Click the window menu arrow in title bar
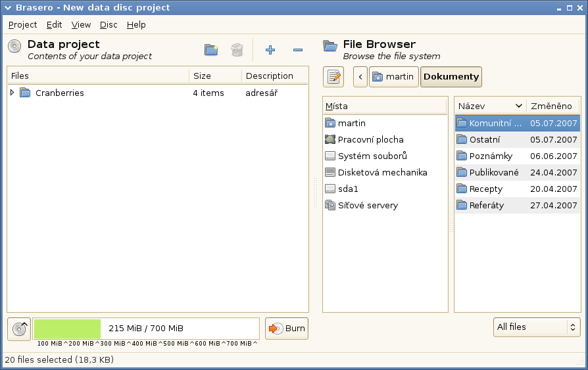 (x=8, y=8)
